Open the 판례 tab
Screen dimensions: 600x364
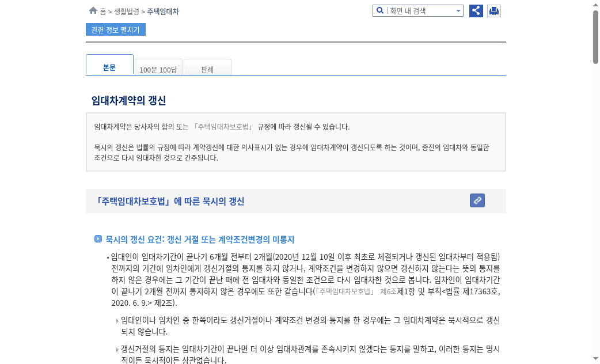tap(207, 68)
